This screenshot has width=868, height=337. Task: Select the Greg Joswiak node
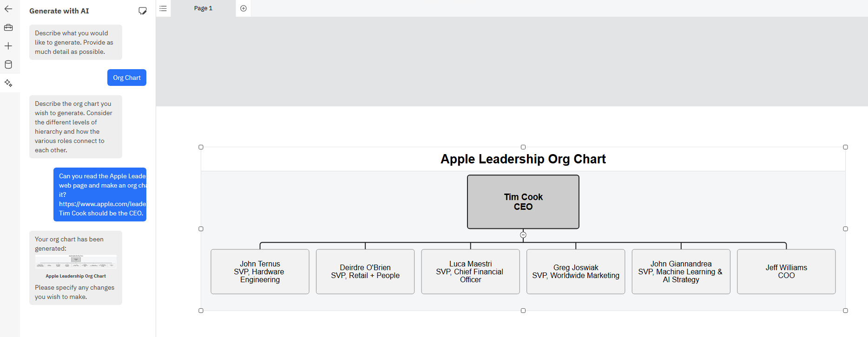click(576, 272)
